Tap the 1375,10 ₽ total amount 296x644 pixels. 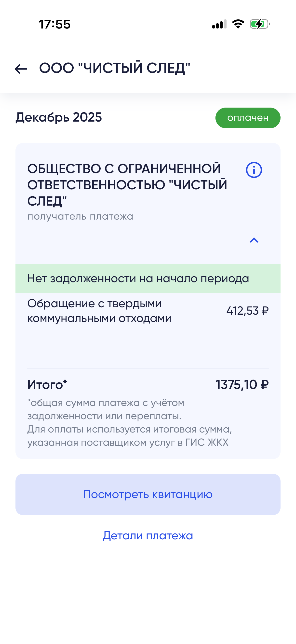pos(242,384)
